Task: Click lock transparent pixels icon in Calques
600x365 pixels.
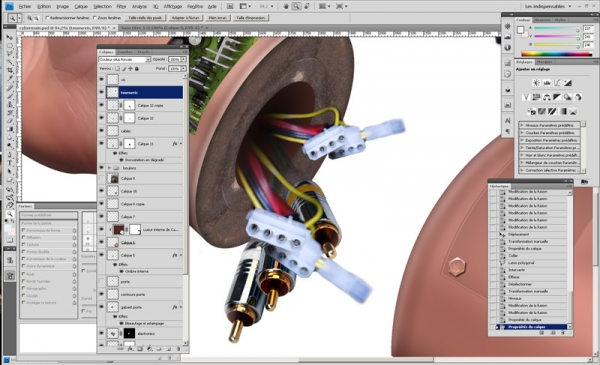Action: (x=117, y=69)
